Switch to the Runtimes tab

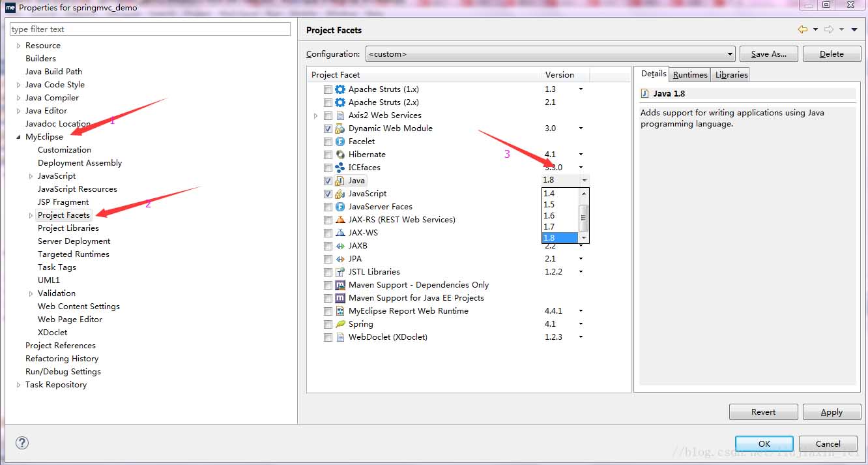tap(690, 74)
